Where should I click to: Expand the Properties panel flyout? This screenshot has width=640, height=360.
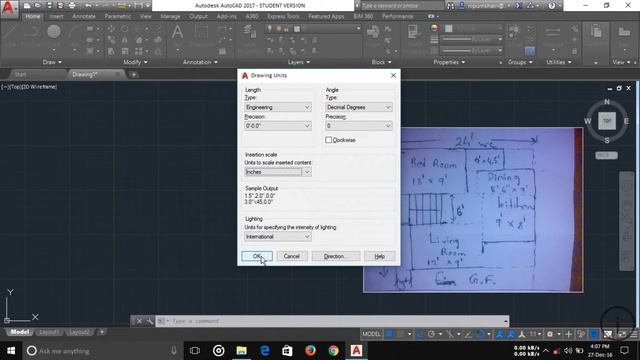449,62
